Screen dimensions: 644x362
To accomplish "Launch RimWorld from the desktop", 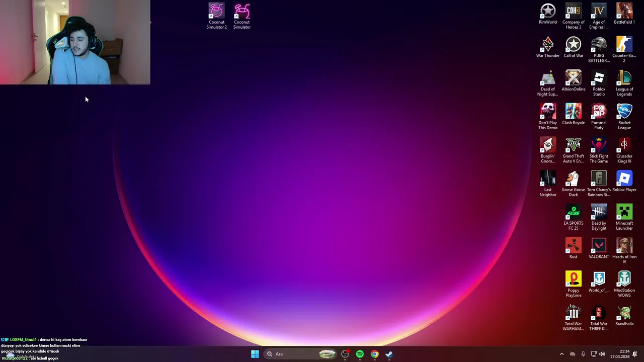I will point(548,14).
